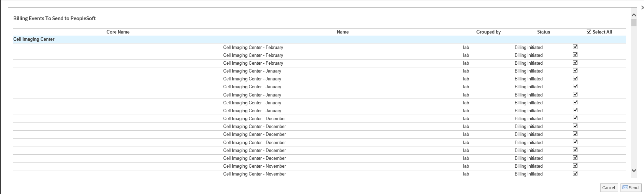The image size is (644, 194).
Task: Click the vertical scrollbar thumb
Action: [634, 23]
